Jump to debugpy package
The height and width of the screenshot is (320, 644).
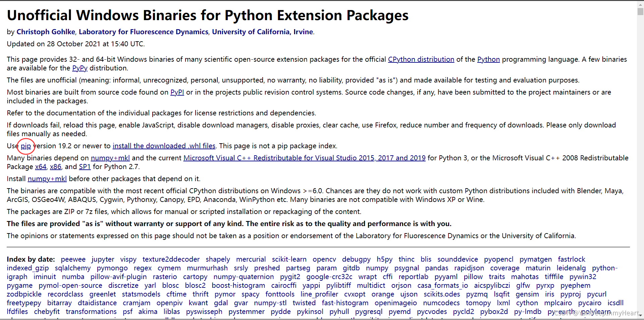pos(356,259)
